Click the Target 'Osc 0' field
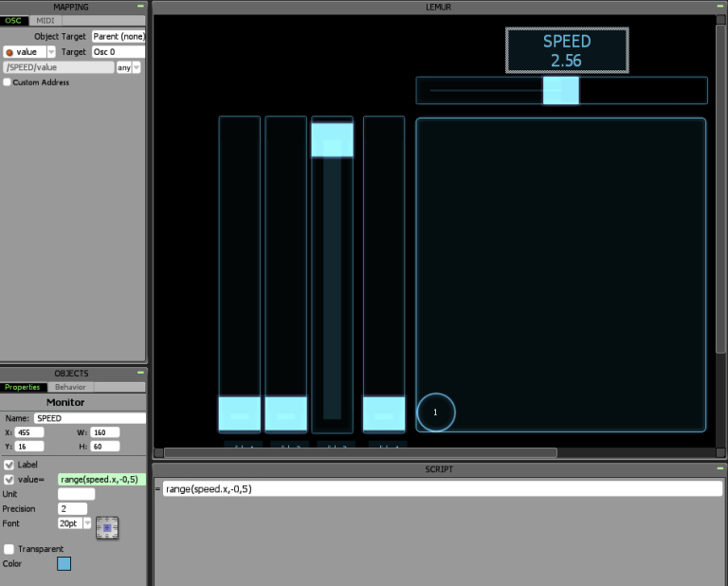This screenshot has width=728, height=586. click(118, 52)
